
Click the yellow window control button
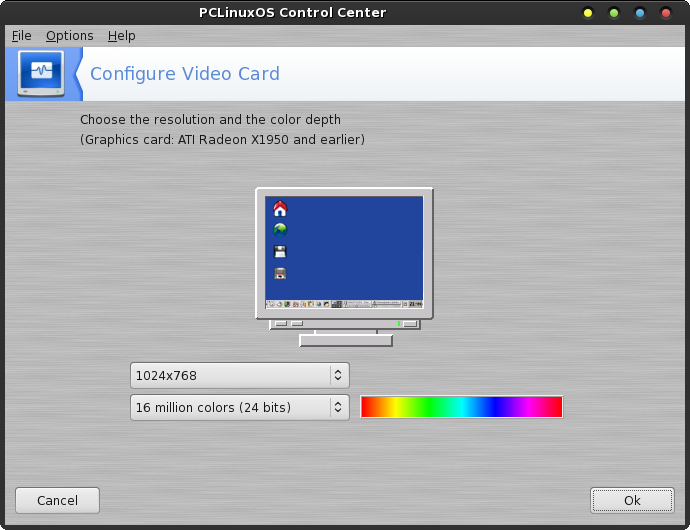587,13
